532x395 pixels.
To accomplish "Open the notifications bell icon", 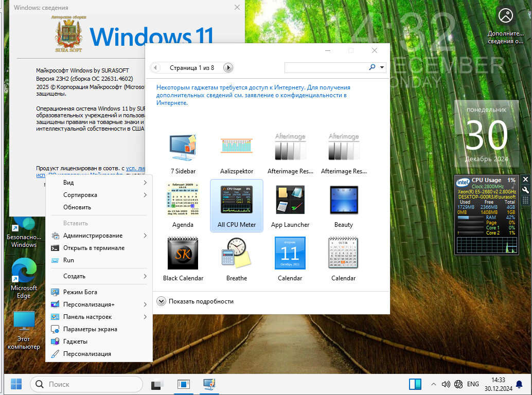I will pos(519,384).
